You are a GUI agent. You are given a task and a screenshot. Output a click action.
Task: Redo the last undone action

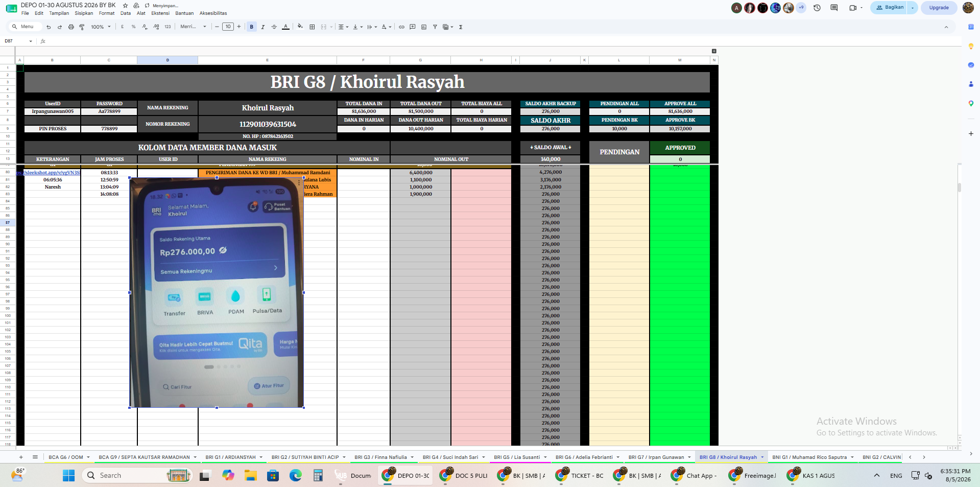60,27
